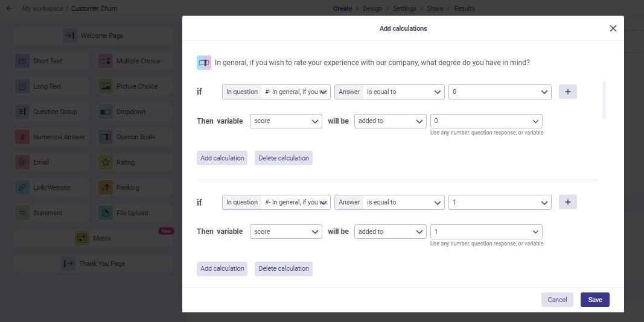Screen dimensions: 644x322
Task: Open 'added to' dropdown in second rule
Action: (390, 232)
